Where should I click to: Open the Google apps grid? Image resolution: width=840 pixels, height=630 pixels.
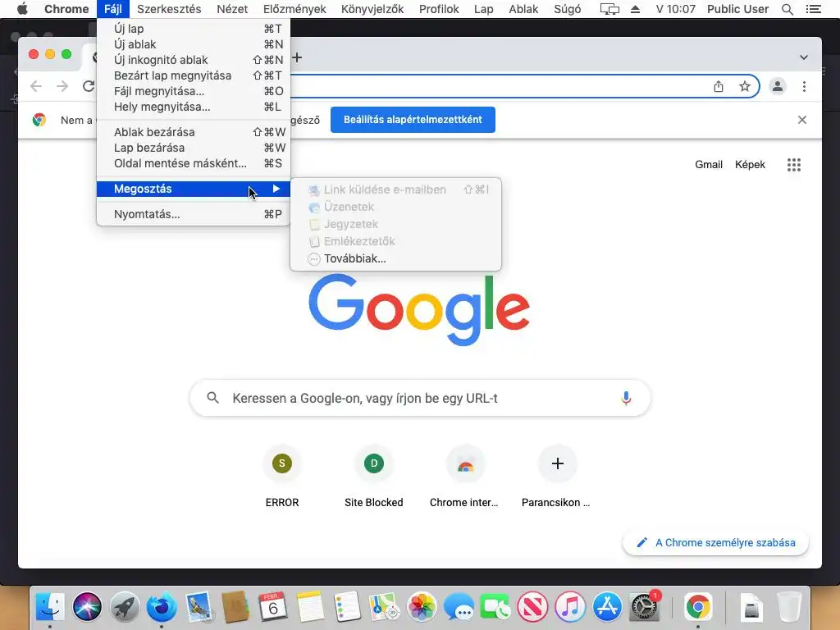[x=794, y=164]
